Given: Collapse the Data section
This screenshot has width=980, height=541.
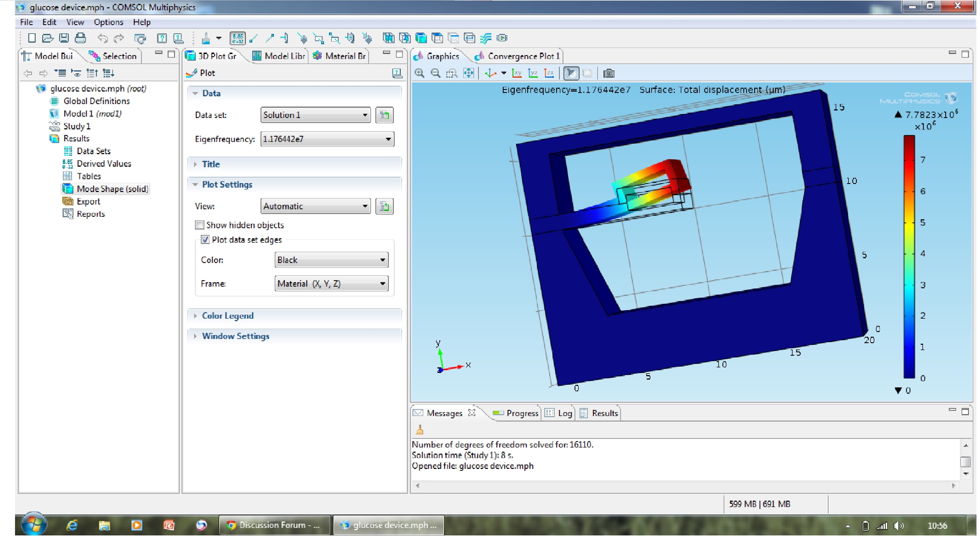Looking at the screenshot, I should pos(195,93).
